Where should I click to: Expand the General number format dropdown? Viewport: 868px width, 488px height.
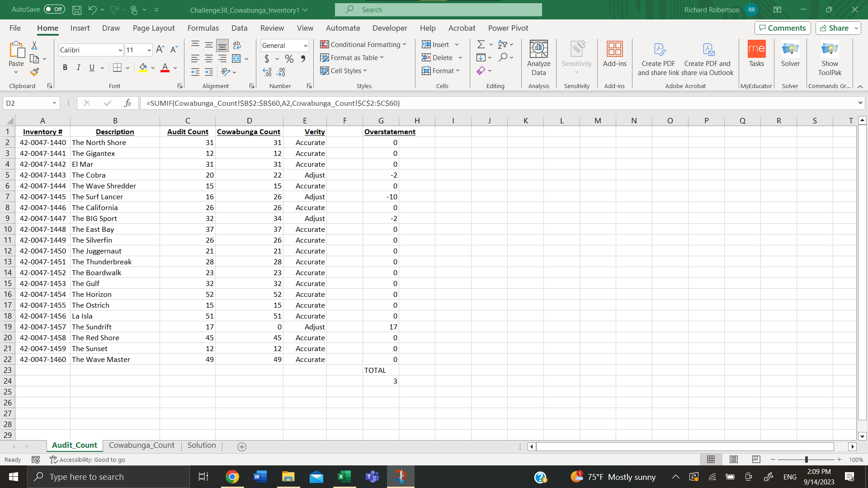[x=306, y=46]
